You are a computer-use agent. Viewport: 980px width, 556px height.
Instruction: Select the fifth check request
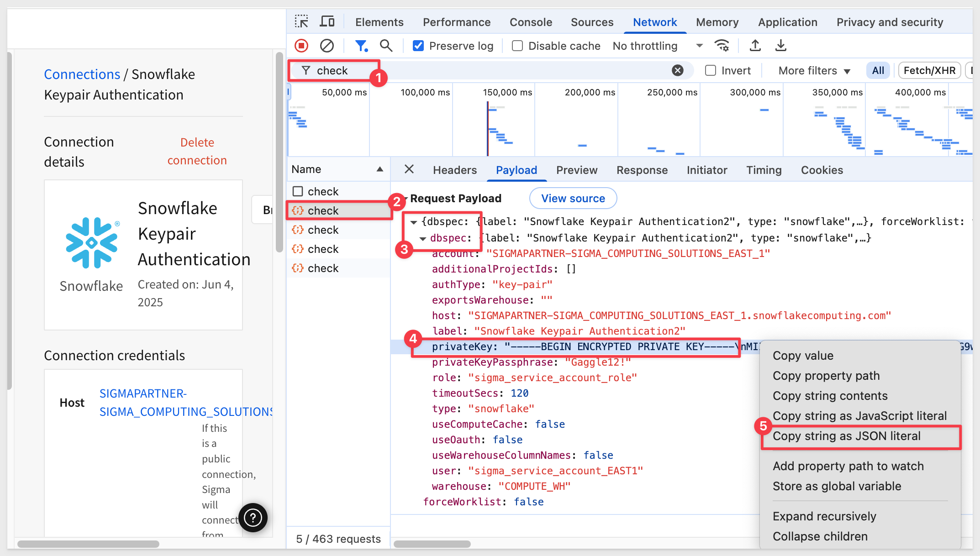(x=338, y=268)
